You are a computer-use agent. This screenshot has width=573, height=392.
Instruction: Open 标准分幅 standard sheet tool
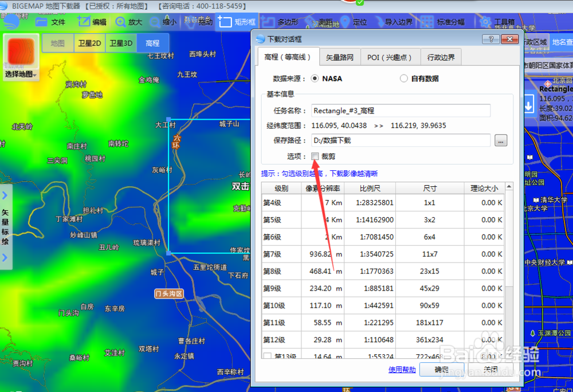(442, 22)
